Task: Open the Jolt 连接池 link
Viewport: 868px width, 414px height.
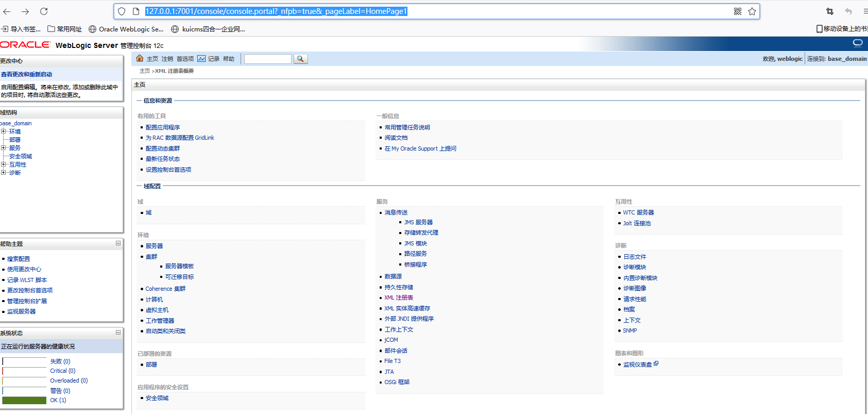Action: [637, 223]
